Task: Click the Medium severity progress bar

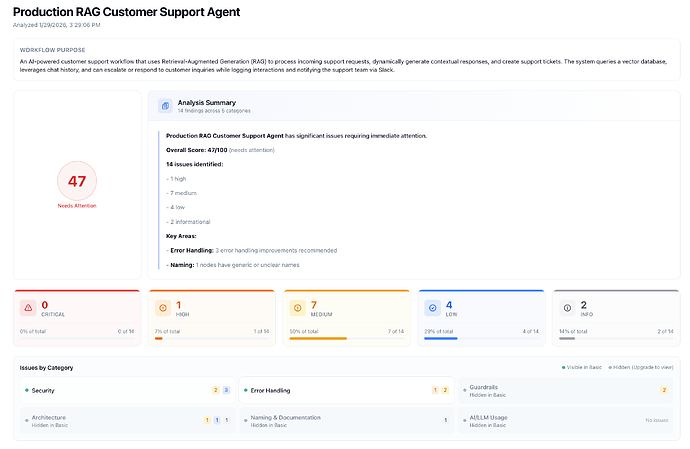Action: click(x=345, y=338)
